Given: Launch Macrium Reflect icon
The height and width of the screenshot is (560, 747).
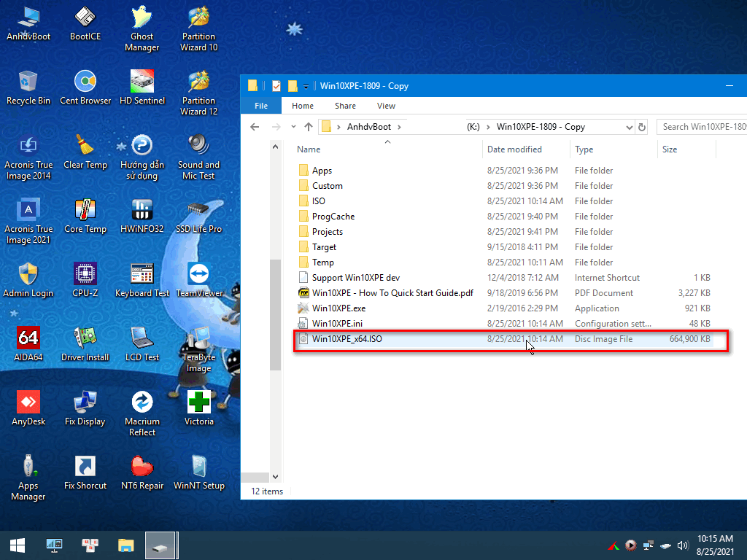Looking at the screenshot, I should (x=142, y=414).
